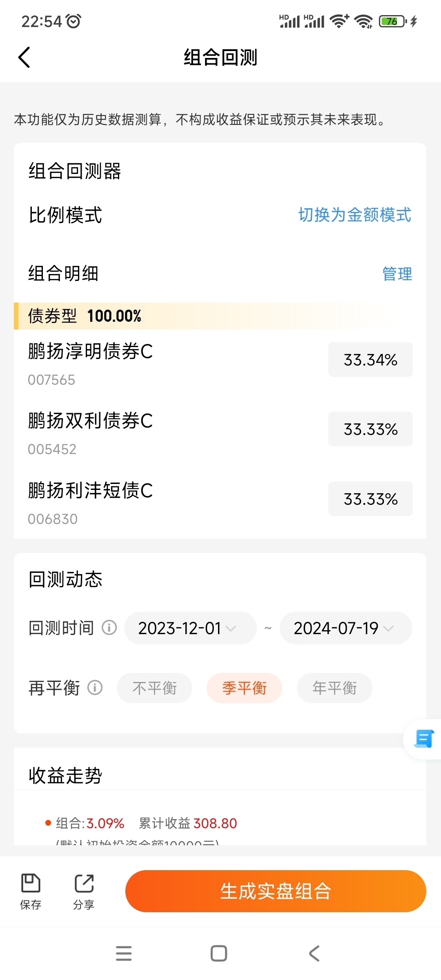Switch to amount mode via 切换为金额模式
Screen dimensions: 441x980
355,215
